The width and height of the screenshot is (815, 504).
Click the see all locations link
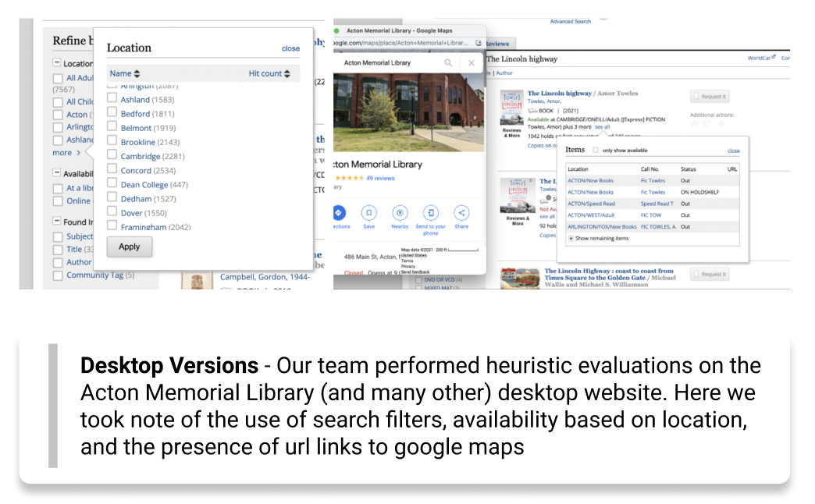pos(602,126)
